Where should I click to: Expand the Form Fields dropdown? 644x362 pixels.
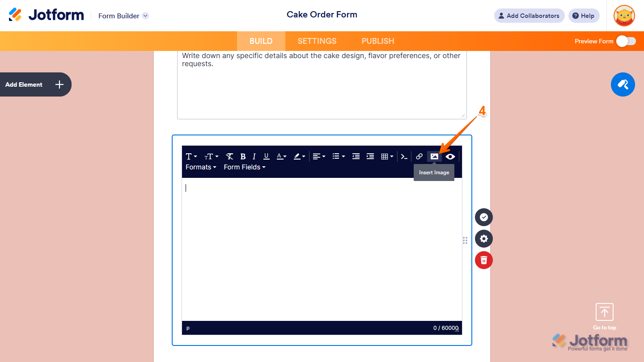[244, 167]
